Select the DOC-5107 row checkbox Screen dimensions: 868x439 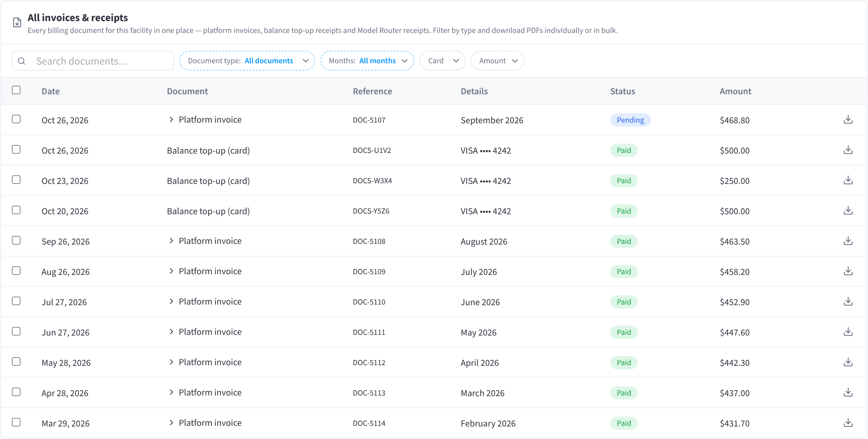pos(16,119)
